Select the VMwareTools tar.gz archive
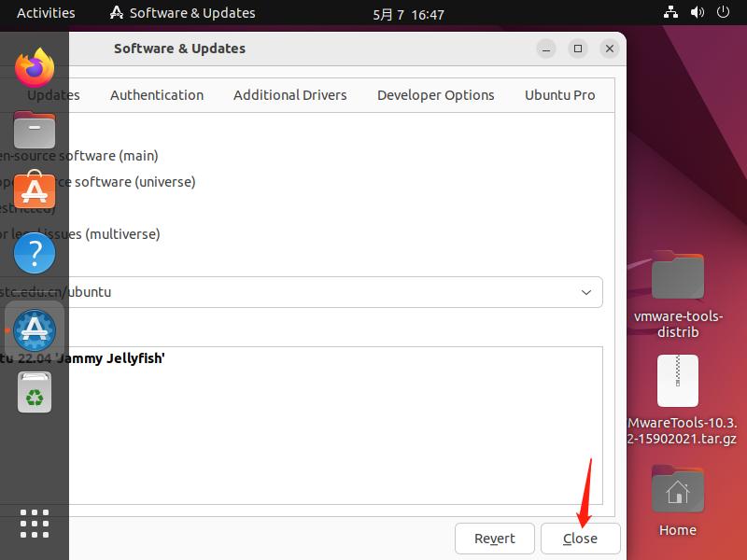The image size is (747, 560). (682, 400)
